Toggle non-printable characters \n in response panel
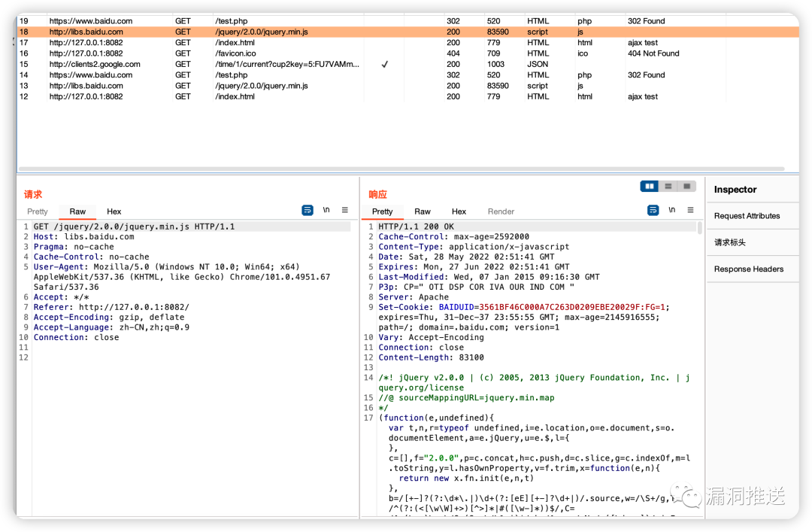 click(671, 210)
